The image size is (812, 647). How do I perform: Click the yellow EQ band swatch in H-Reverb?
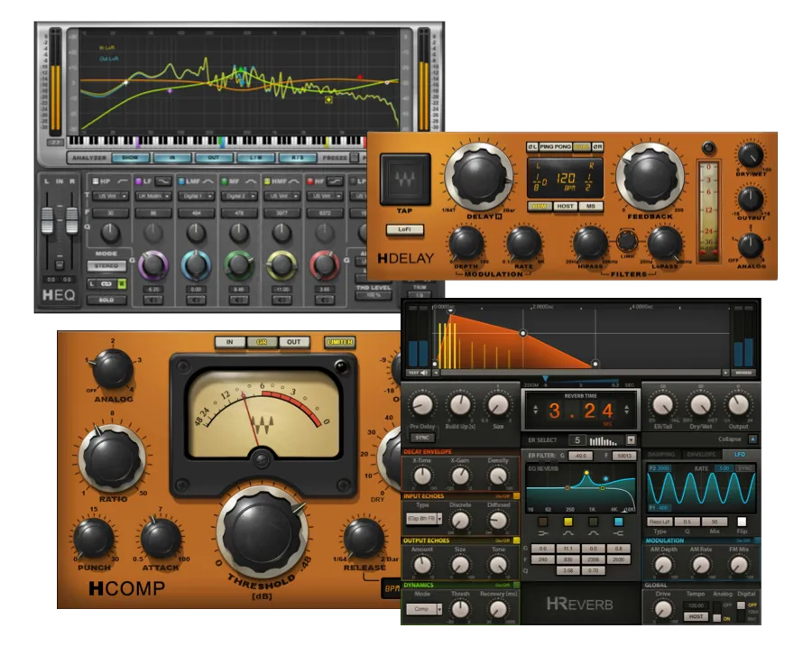(x=568, y=522)
